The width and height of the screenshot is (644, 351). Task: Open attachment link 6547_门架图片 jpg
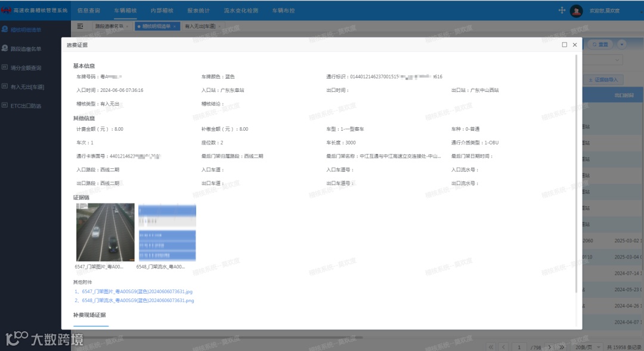point(134,291)
